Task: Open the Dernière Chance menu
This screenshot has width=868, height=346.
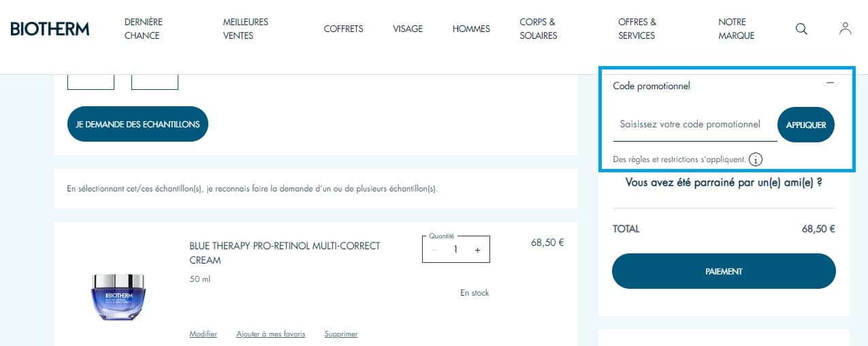Action: pyautogui.click(x=144, y=29)
